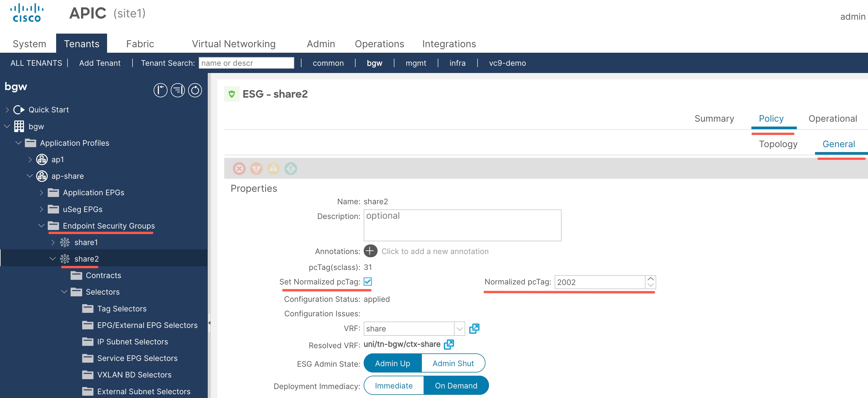Image resolution: width=868 pixels, height=398 pixels.
Task: Click the ap1 application profile icon
Action: point(42,159)
